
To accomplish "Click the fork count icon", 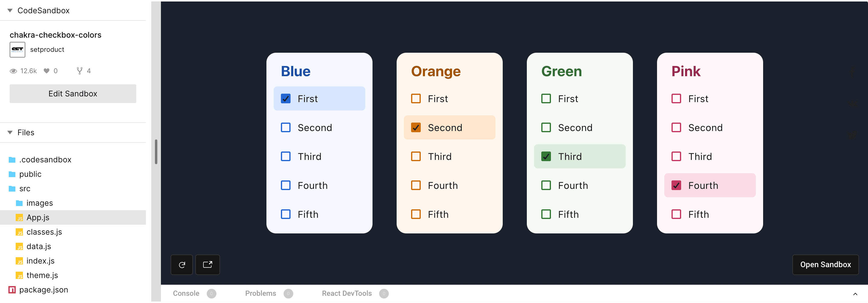I will click(80, 71).
